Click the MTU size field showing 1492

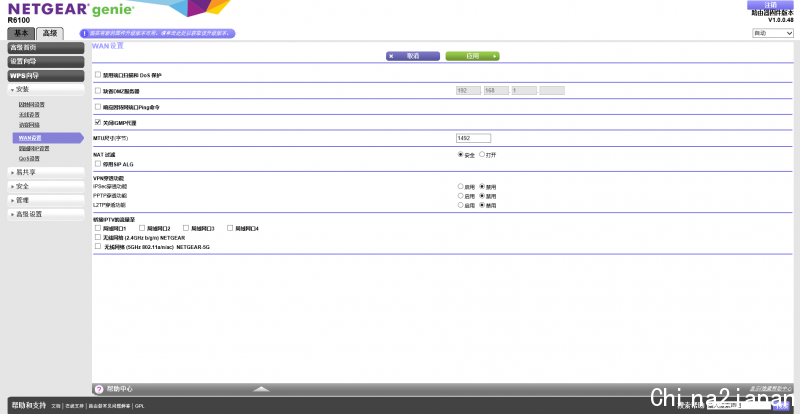tap(473, 138)
